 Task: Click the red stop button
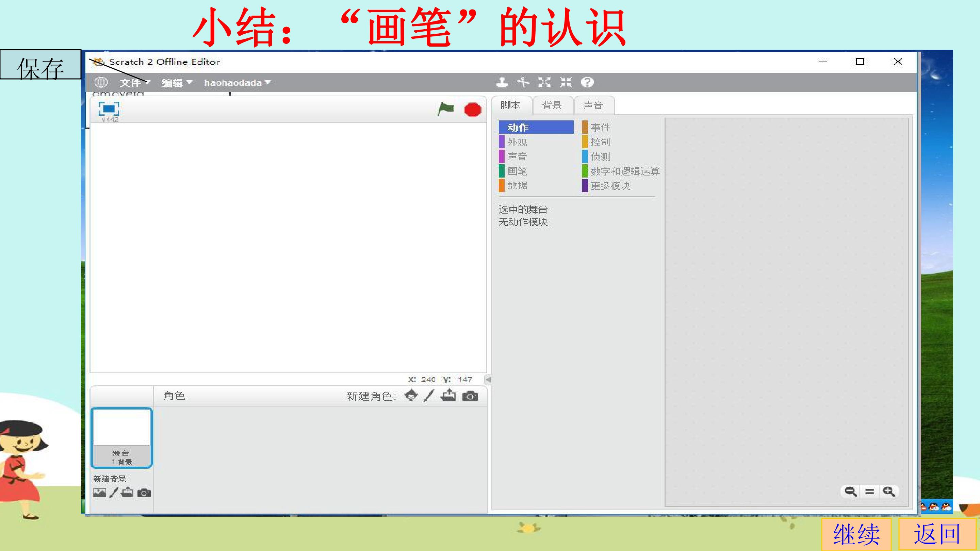(473, 110)
